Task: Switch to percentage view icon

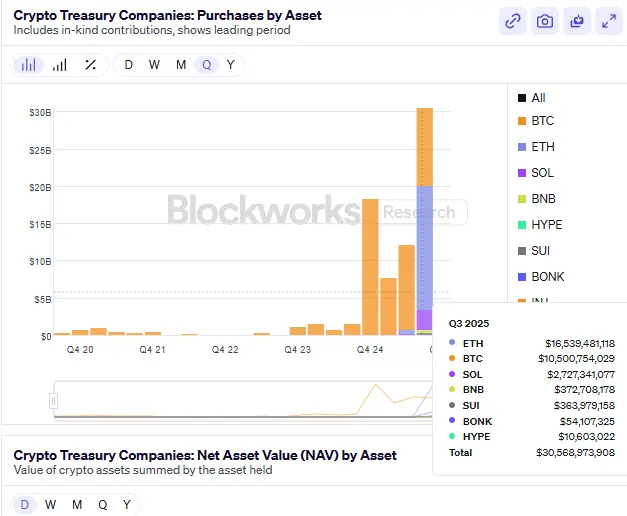Action: [x=90, y=65]
